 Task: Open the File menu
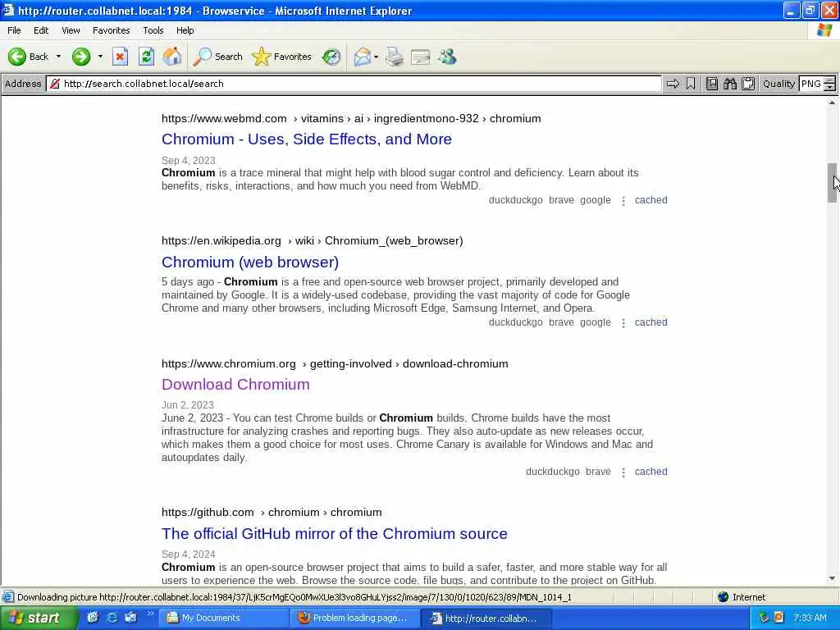tap(14, 30)
